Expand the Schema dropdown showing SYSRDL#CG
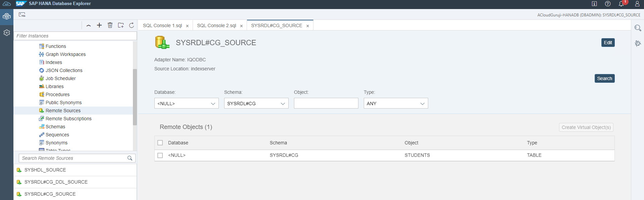Screen dimensions: 644x200 click(x=256, y=104)
